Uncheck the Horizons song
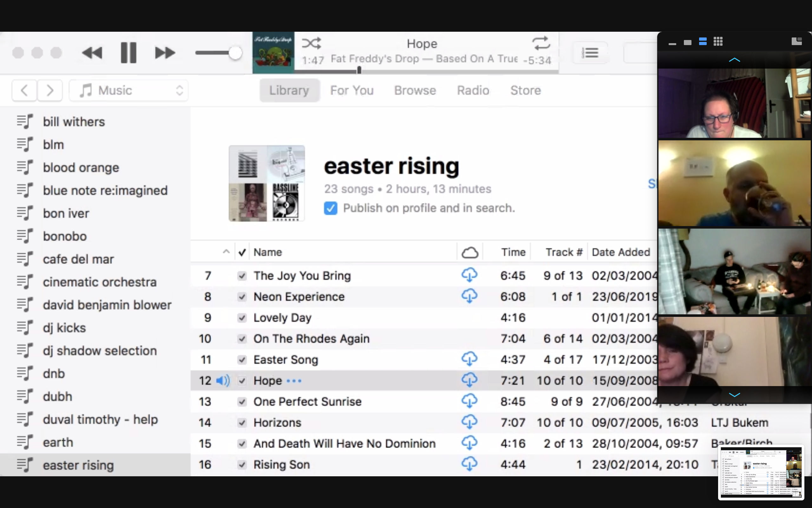Image resolution: width=812 pixels, height=508 pixels. coord(242,423)
